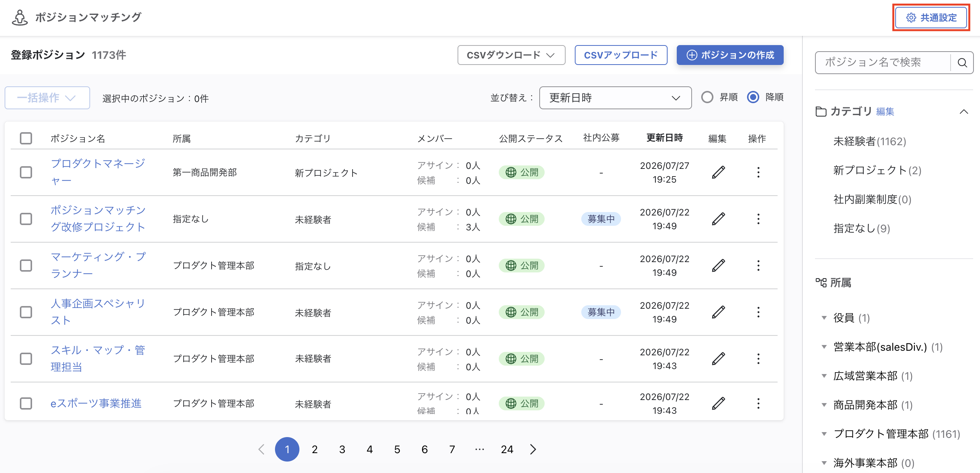
Task: Edit pencil for スキル・マップ・管理担当 row
Action: [718, 359]
